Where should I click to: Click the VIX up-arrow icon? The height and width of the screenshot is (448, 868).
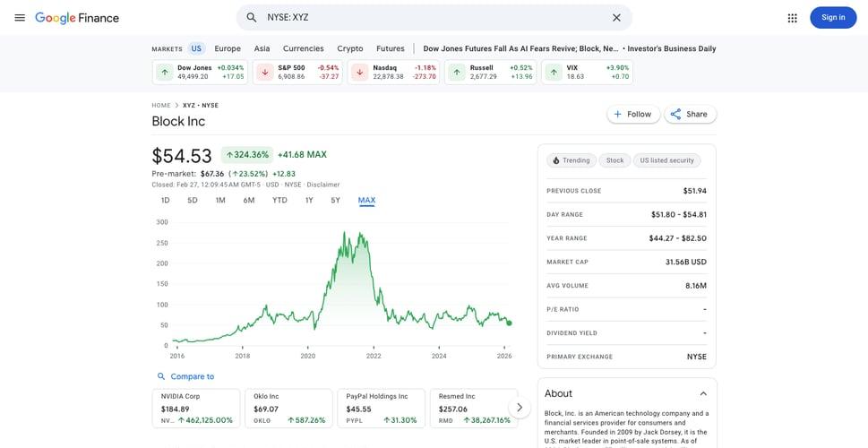[x=554, y=72]
